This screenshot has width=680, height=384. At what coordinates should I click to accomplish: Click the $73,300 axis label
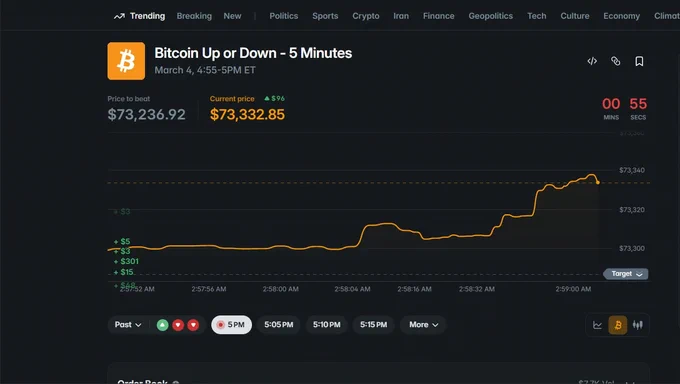coord(632,249)
